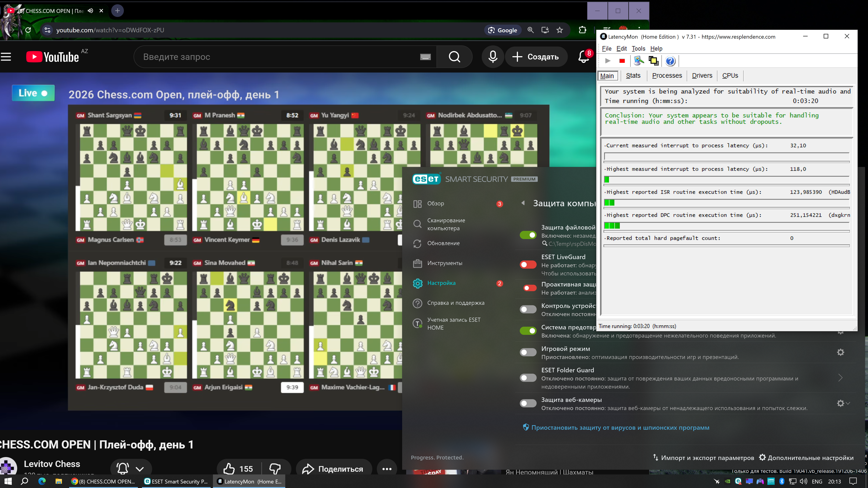Open the Drivers tab in LatencyMon
Image resolution: width=868 pixels, height=488 pixels.
coord(702,76)
